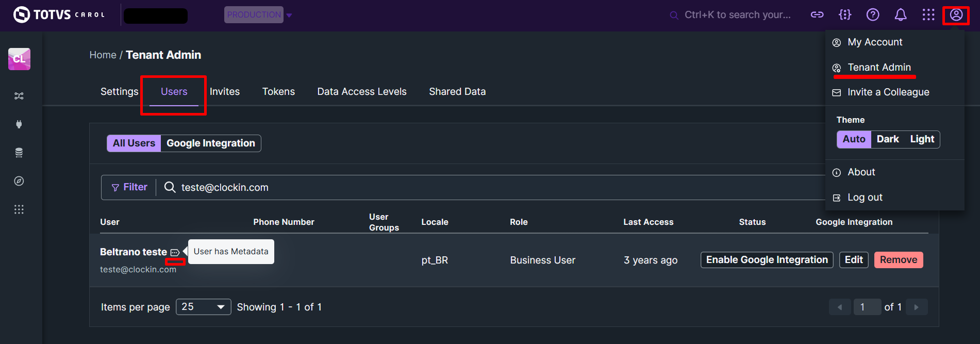The height and width of the screenshot is (344, 980).
Task: Click the search magnifier icon in user filter
Action: (170, 187)
